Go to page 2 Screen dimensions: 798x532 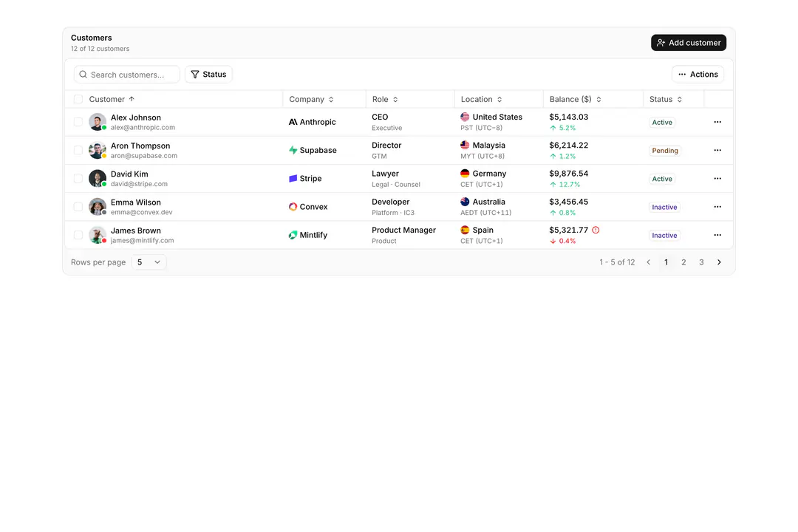683,262
